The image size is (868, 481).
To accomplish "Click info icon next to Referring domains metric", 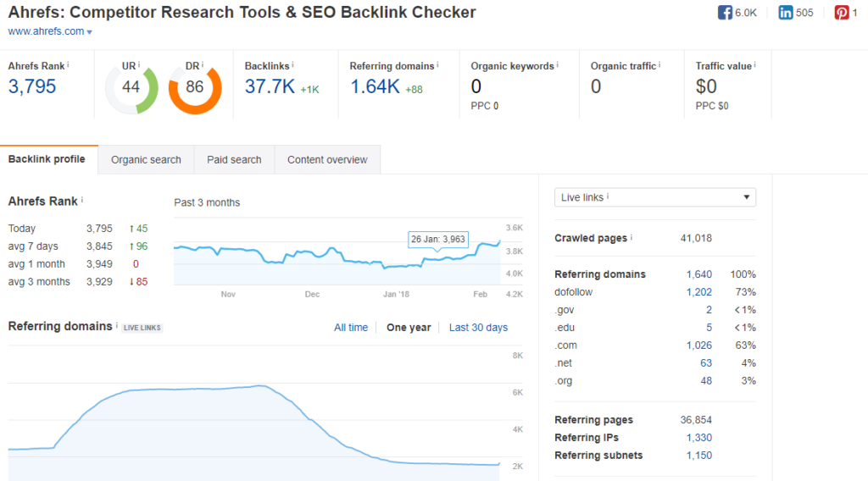I will tap(438, 64).
